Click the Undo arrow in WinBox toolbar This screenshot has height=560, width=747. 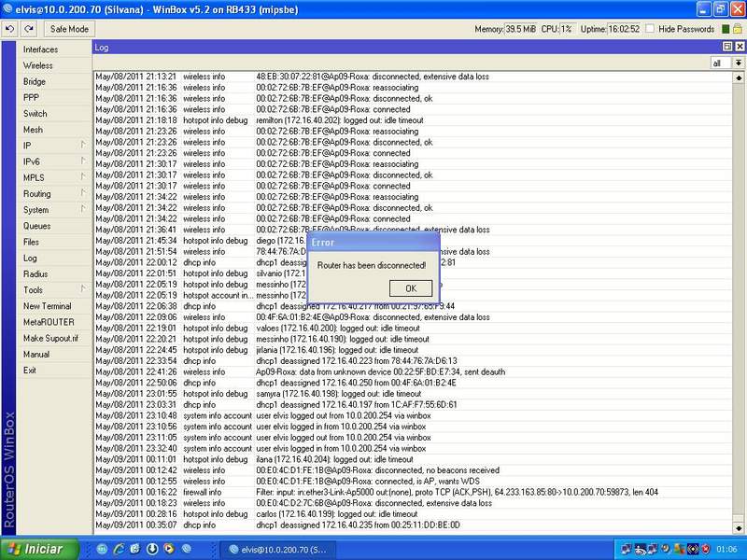(10, 29)
